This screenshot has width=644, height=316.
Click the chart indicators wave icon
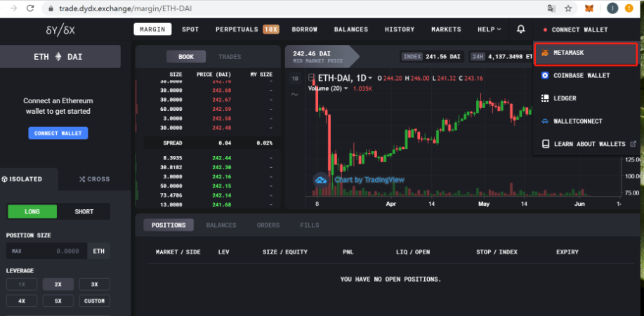[x=294, y=95]
